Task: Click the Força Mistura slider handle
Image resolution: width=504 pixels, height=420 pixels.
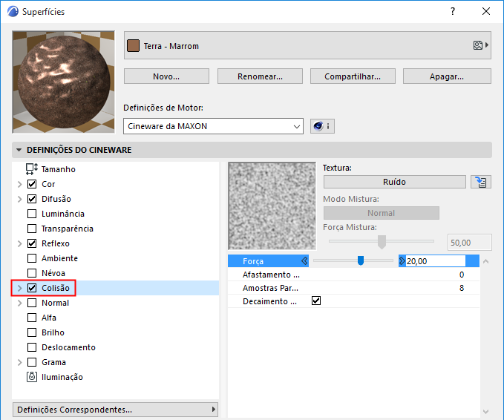Action: point(382,242)
